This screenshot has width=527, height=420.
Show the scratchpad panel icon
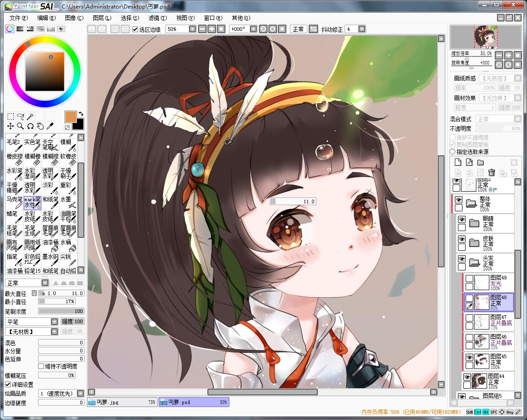(61, 29)
